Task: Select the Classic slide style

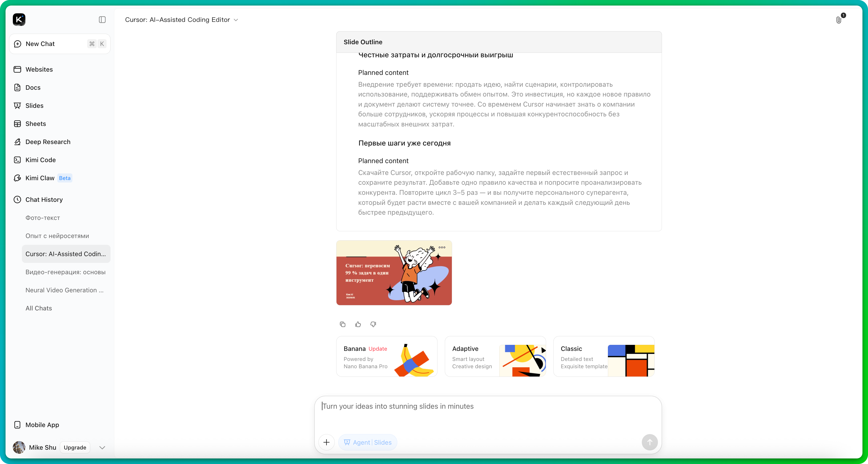Action: click(x=603, y=356)
